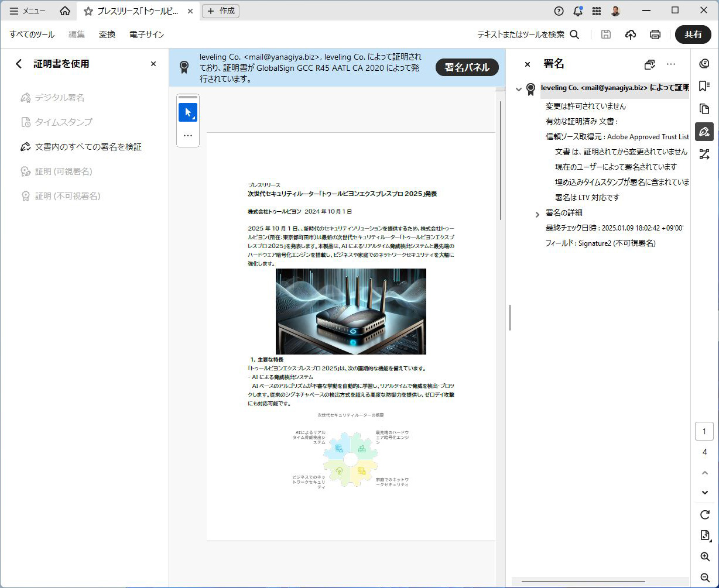The height and width of the screenshot is (588, 719).
Task: Open the notifications bell
Action: (578, 11)
